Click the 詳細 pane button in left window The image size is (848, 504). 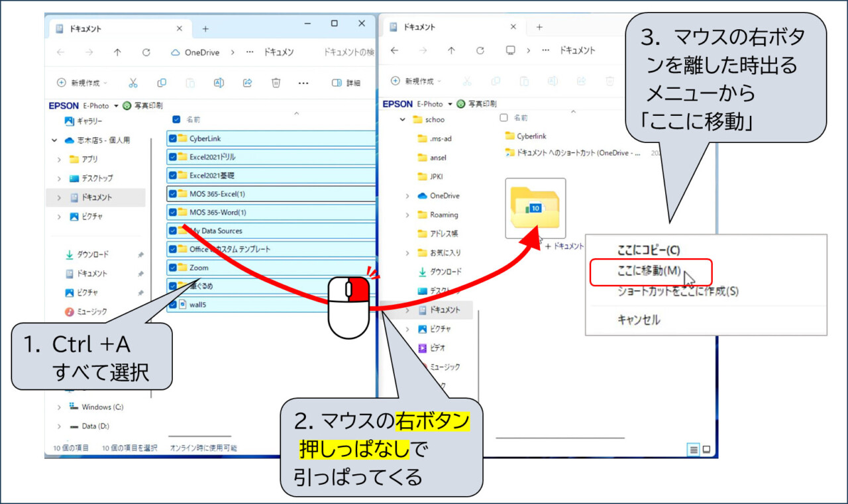(x=346, y=83)
